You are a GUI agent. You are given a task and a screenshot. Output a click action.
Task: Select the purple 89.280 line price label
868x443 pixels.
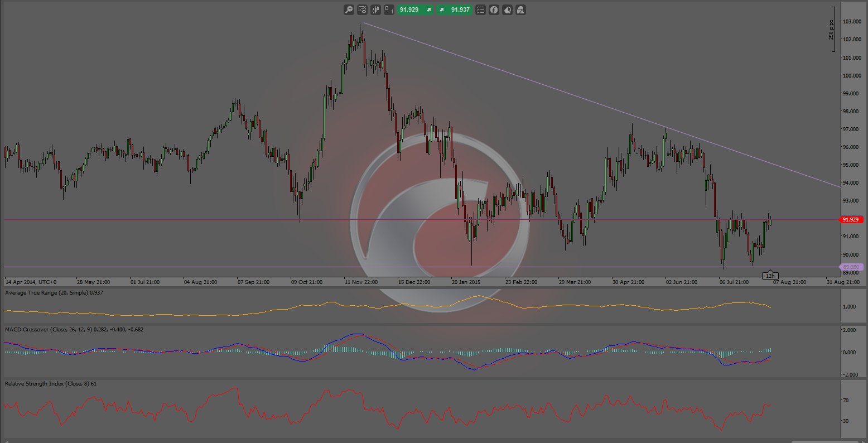click(851, 267)
